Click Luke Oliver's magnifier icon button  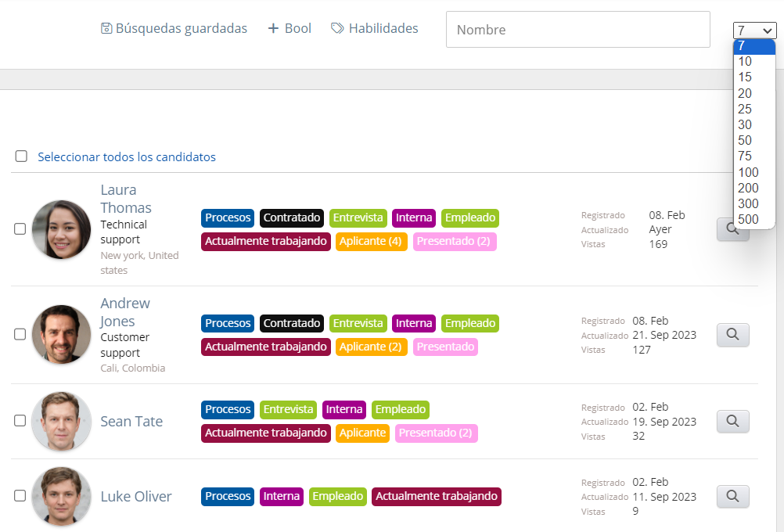732,496
